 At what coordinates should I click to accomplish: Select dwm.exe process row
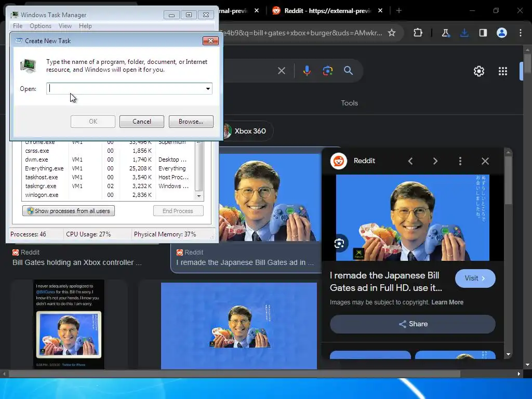pyautogui.click(x=108, y=159)
